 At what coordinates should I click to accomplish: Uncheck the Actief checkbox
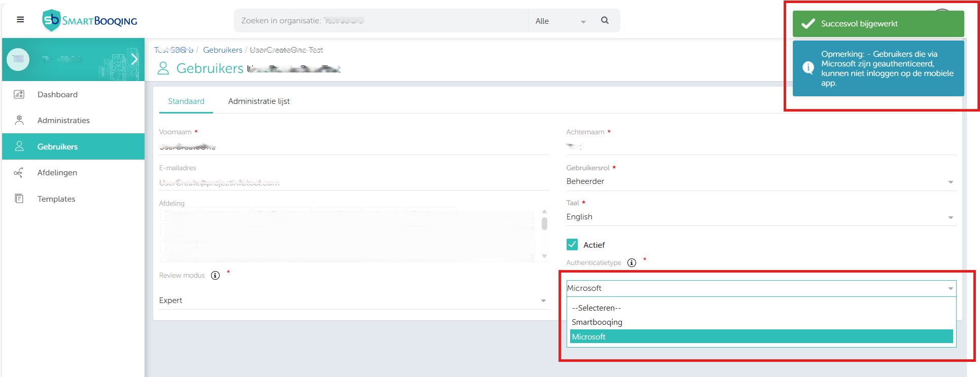click(572, 245)
